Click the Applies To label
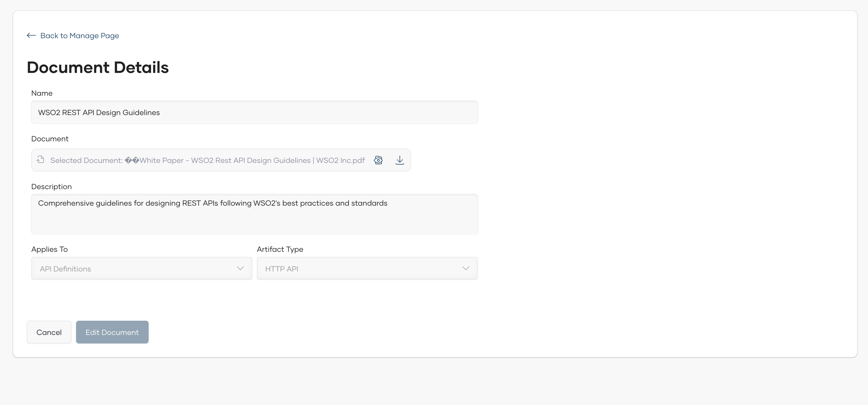 click(x=50, y=249)
